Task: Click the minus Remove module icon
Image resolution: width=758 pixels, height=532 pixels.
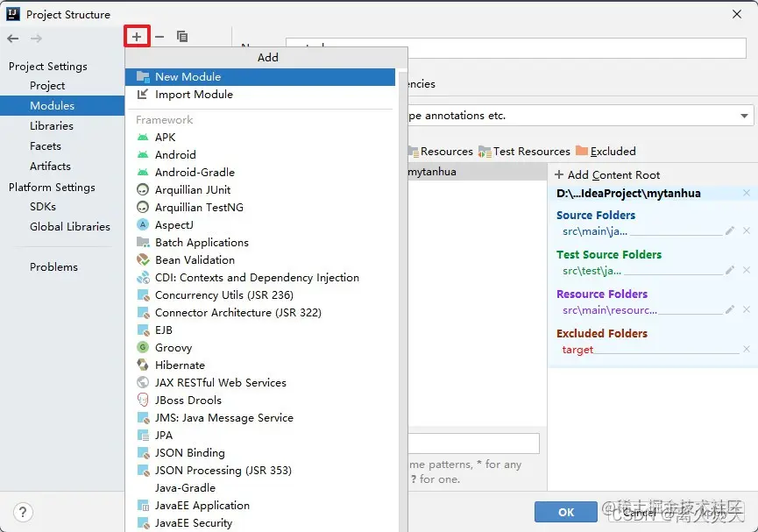Action: 159,37
